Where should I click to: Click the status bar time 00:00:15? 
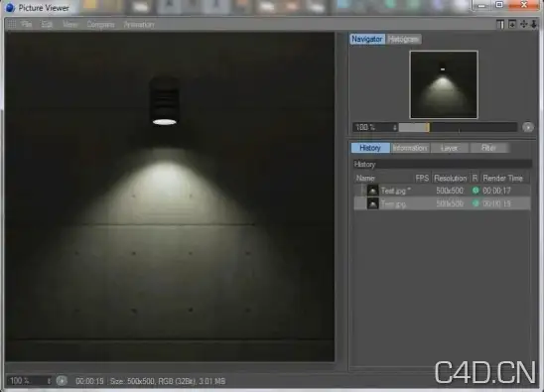pyautogui.click(x=89, y=381)
